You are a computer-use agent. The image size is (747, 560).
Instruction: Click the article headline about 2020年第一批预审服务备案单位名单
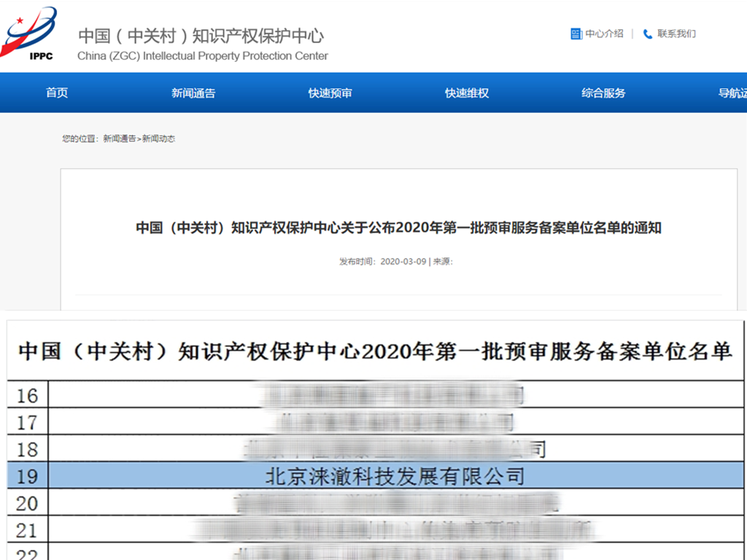399,227
